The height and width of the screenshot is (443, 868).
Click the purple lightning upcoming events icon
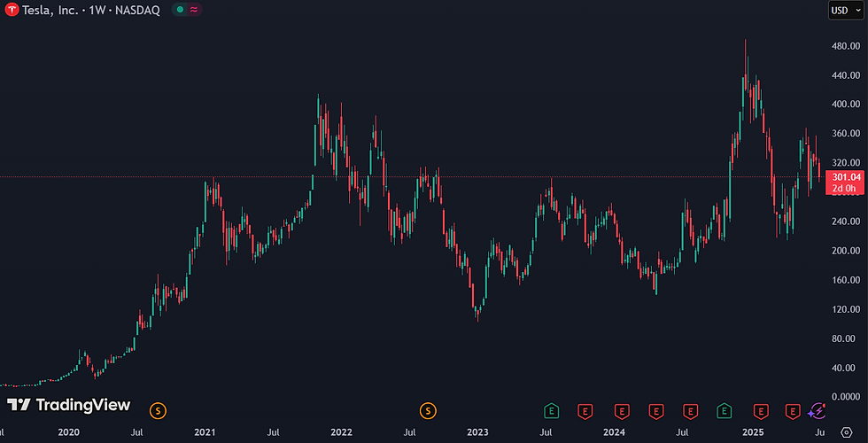pos(817,411)
